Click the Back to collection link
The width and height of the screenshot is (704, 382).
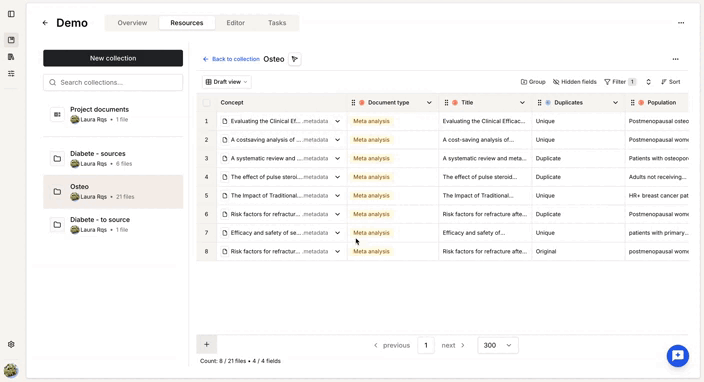231,59
